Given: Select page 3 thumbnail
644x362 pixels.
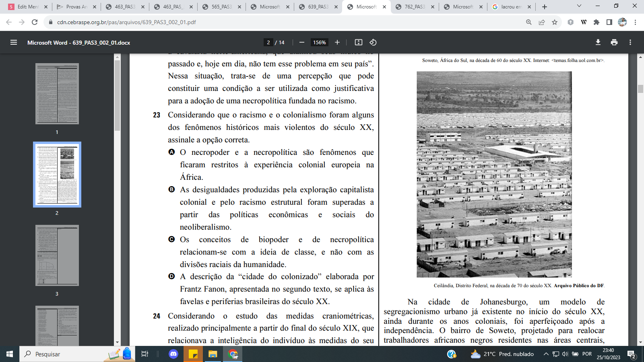Looking at the screenshot, I should (x=57, y=255).
